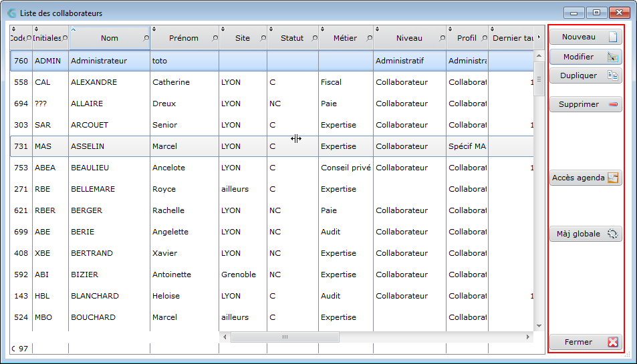The width and height of the screenshot is (637, 364).
Task: Toggle sort arrows on Site column
Action: [223, 29]
